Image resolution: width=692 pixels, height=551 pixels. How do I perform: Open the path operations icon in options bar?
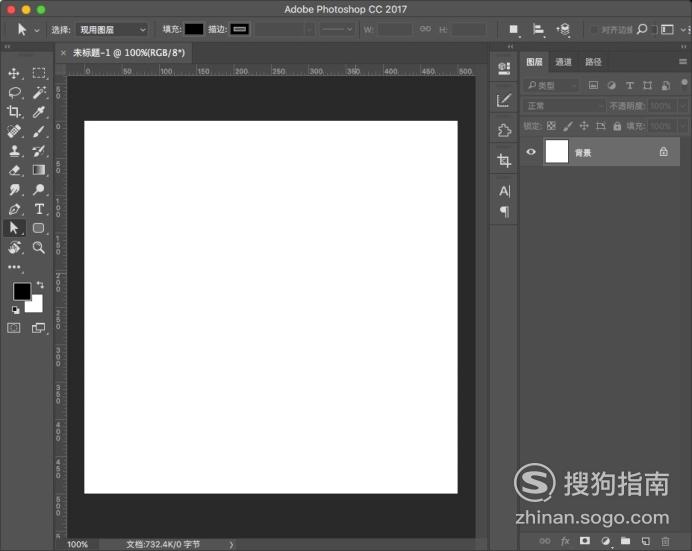point(513,29)
